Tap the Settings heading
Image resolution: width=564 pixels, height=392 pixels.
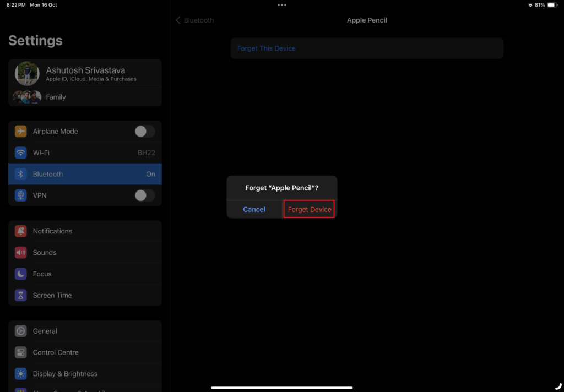pyautogui.click(x=35, y=40)
